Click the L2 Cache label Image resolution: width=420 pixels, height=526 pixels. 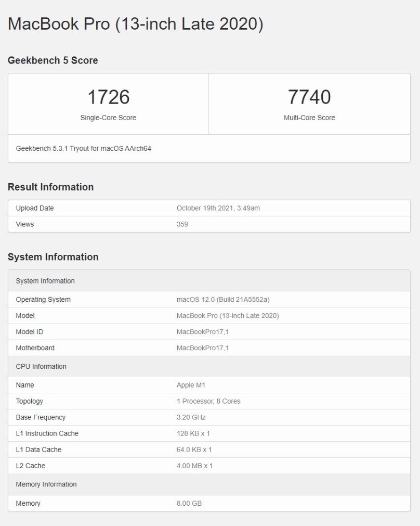coord(31,466)
